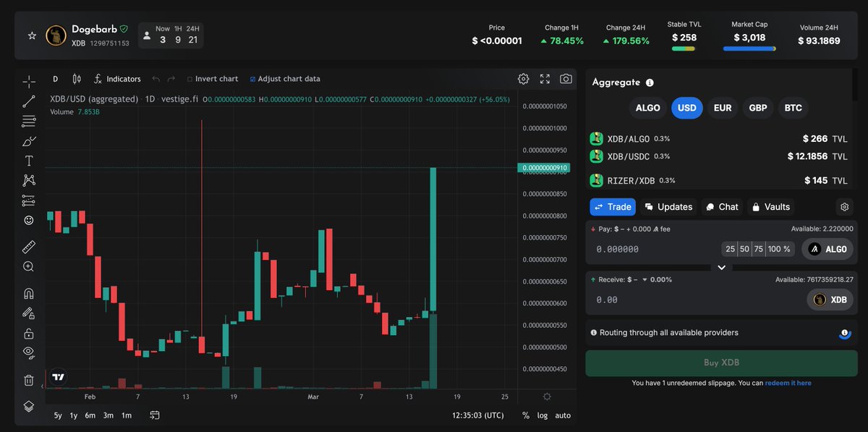The height and width of the screenshot is (432, 868).
Task: Set pay amount to 100 %
Action: [780, 249]
